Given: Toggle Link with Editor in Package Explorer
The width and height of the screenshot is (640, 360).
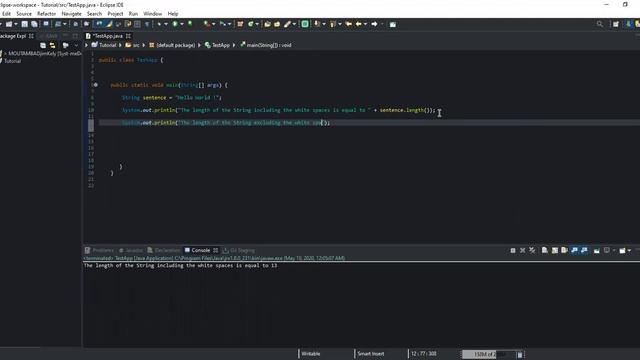Looking at the screenshot, I should pyautogui.click(x=52, y=45).
